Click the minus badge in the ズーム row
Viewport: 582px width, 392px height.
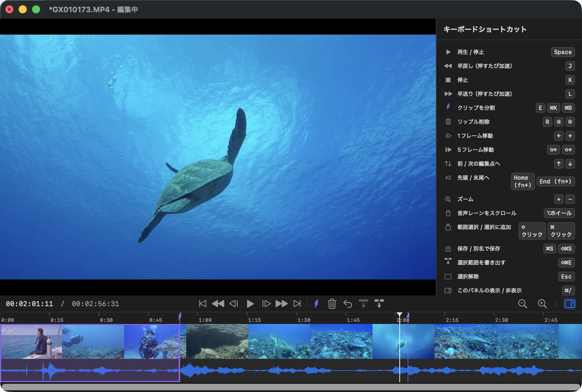point(570,199)
